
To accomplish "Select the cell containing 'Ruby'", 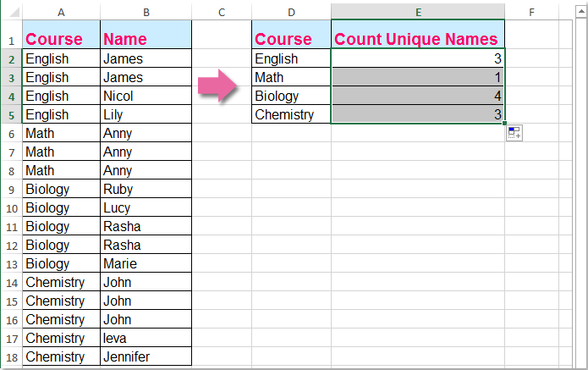I will (146, 189).
